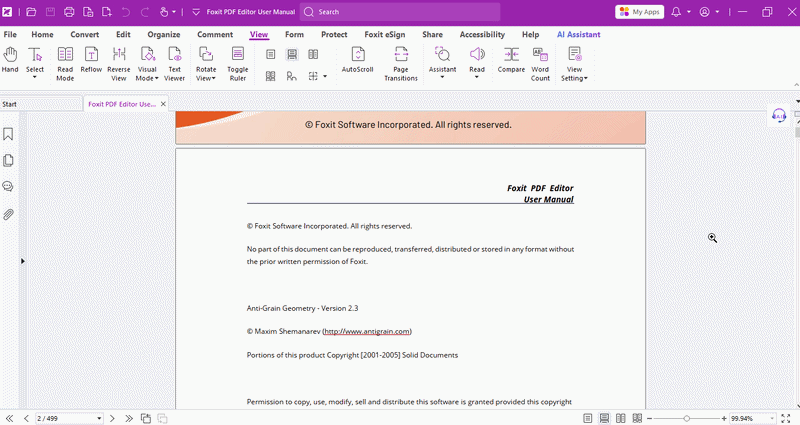This screenshot has height=425, width=800.
Task: Open Page Transitions settings
Action: (x=401, y=64)
